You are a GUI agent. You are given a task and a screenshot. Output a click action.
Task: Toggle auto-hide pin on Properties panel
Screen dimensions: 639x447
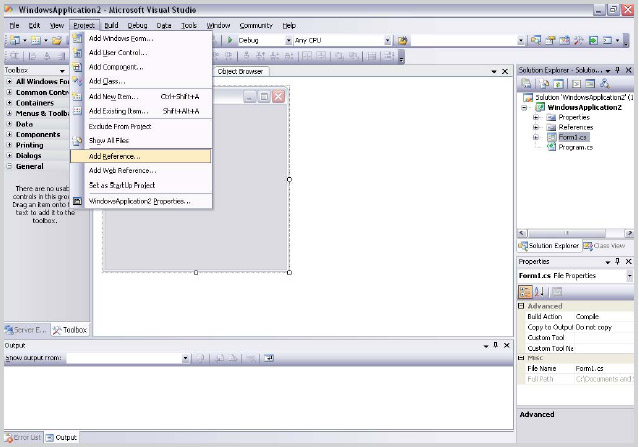point(618,261)
